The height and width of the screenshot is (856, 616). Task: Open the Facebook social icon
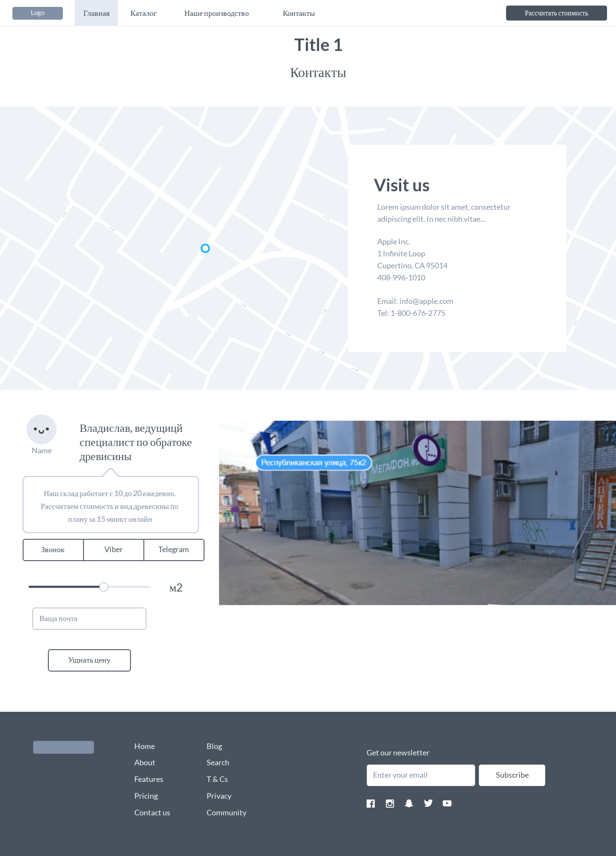pyautogui.click(x=371, y=804)
